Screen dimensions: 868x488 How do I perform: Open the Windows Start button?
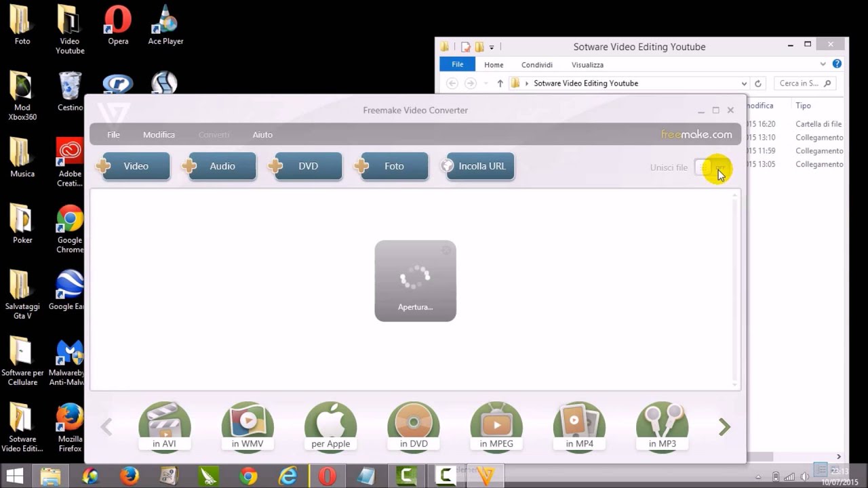pyautogui.click(x=15, y=476)
